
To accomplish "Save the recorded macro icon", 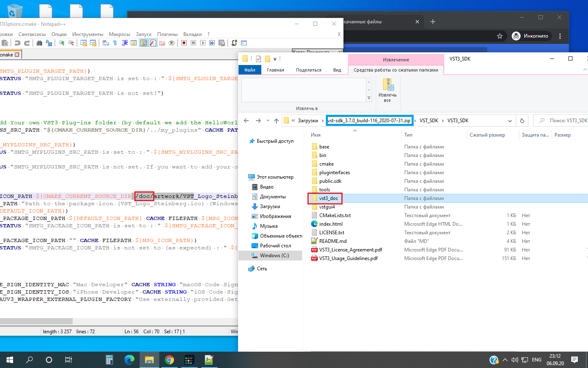I will click(x=222, y=43).
